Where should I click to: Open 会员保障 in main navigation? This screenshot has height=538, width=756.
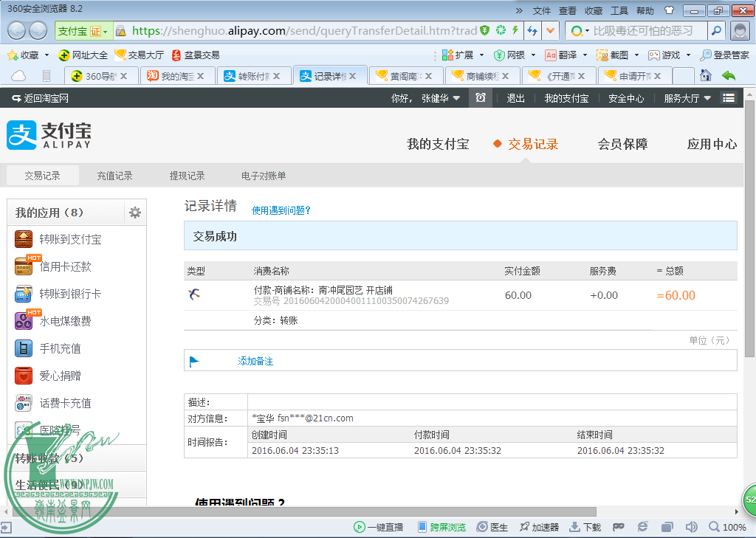tap(622, 144)
